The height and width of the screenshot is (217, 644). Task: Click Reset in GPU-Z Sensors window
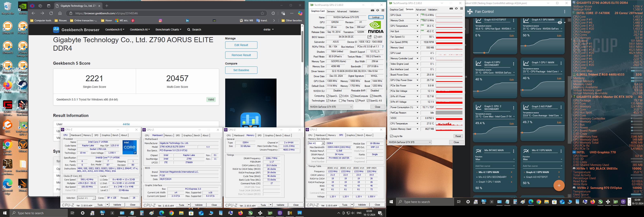458,136
